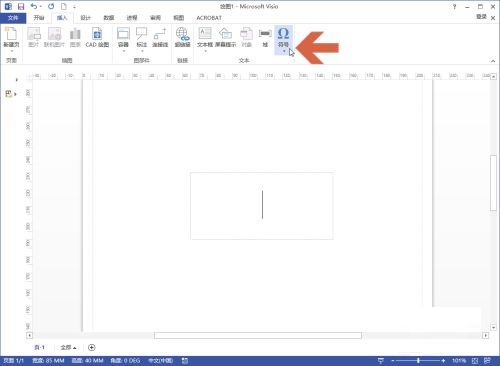Click 登录 to sign in

pyautogui.click(x=481, y=17)
